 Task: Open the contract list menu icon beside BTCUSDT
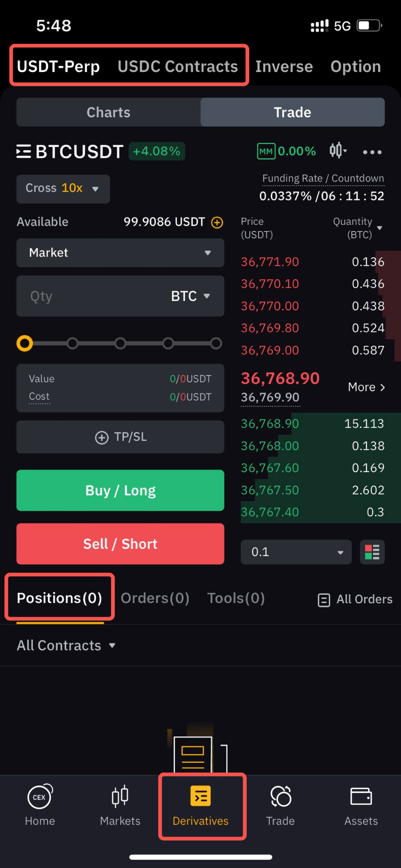point(24,151)
